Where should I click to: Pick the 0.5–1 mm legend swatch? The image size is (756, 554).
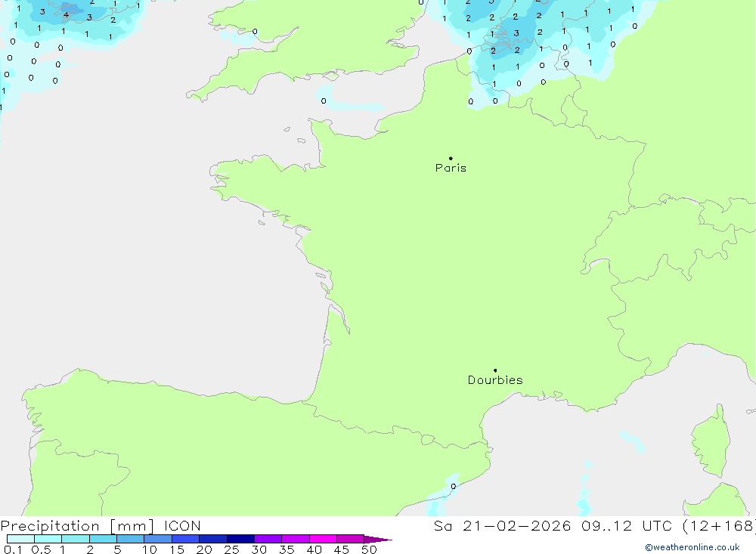click(48, 539)
